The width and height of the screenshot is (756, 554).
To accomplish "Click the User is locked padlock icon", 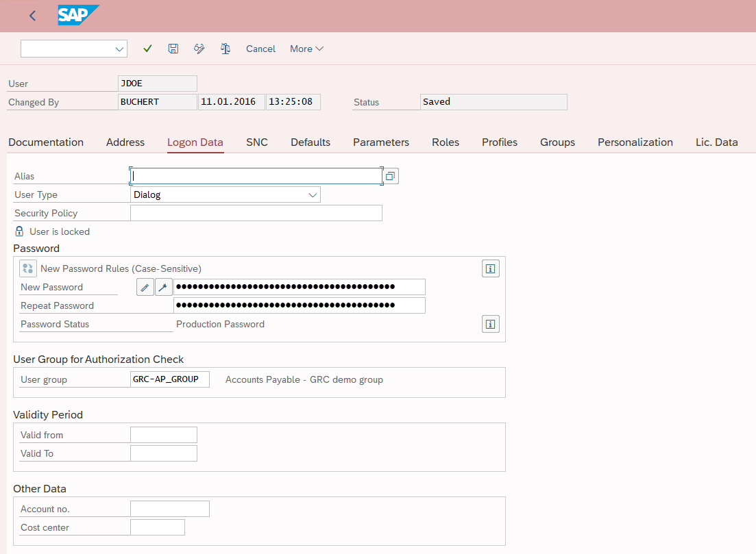I will (x=19, y=231).
